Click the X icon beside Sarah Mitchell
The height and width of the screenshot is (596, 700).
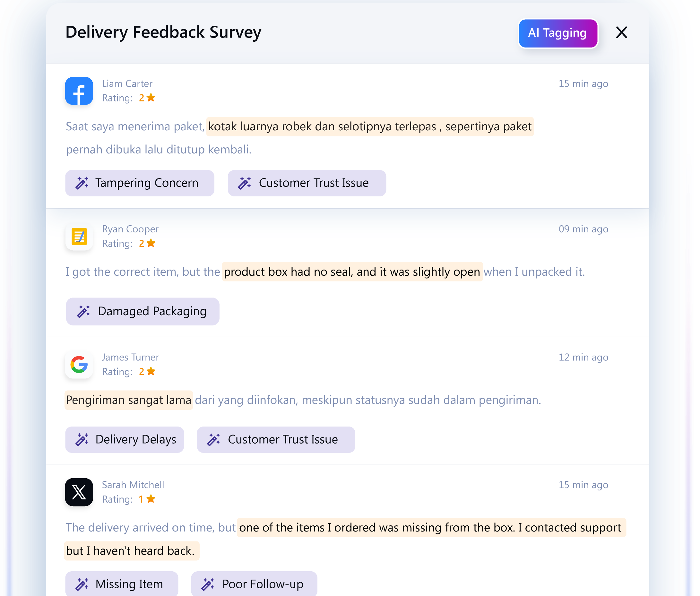click(79, 492)
